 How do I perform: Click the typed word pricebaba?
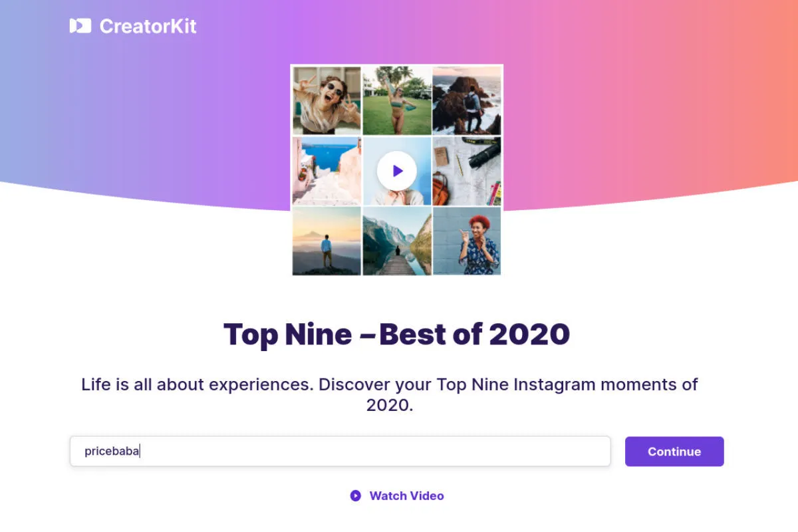(111, 452)
